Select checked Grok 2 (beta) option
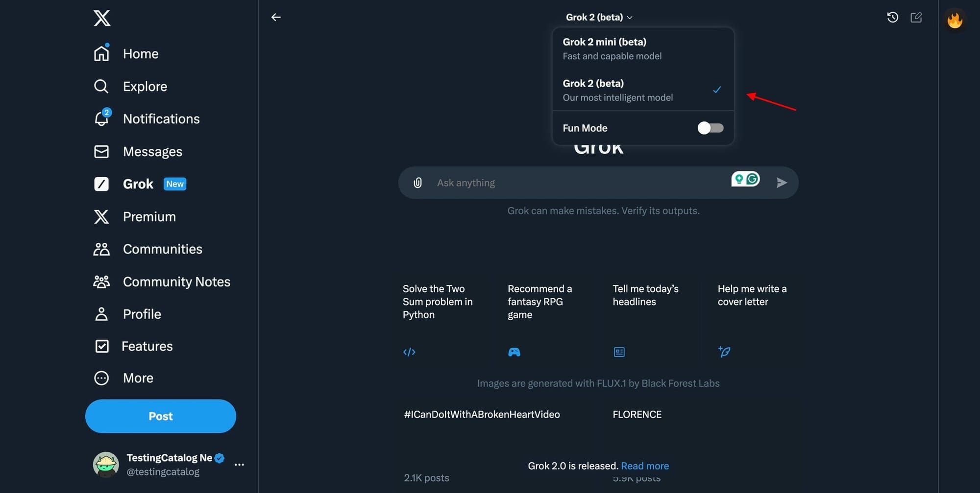The height and width of the screenshot is (493, 980). 643,90
